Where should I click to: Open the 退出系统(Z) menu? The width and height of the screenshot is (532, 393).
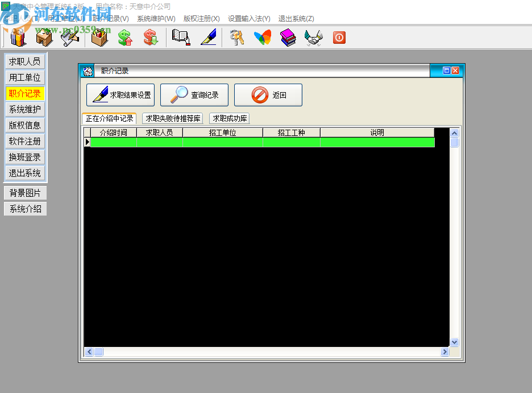click(296, 19)
